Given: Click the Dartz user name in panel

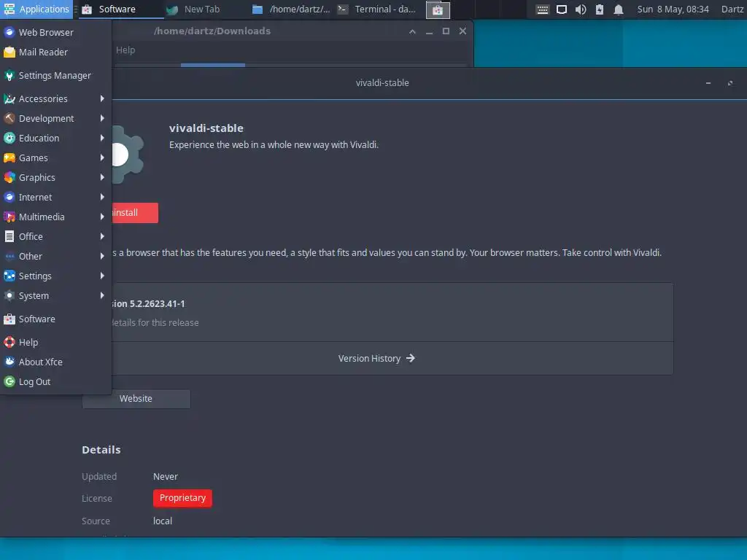Looking at the screenshot, I should click(x=732, y=9).
